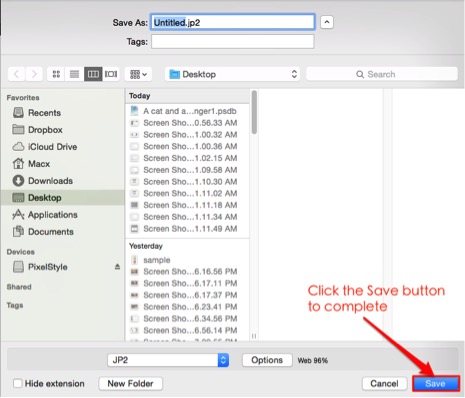
Task: Go back with the left arrow button
Action: [x=16, y=74]
